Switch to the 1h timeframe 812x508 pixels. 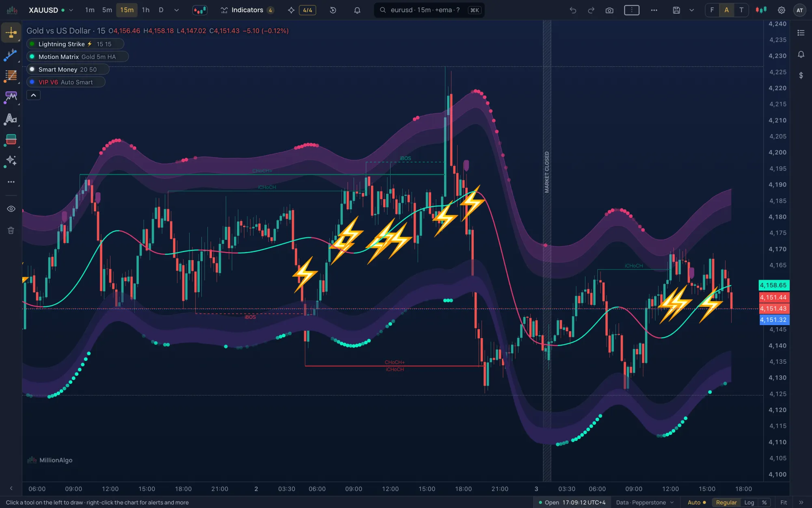coord(146,10)
